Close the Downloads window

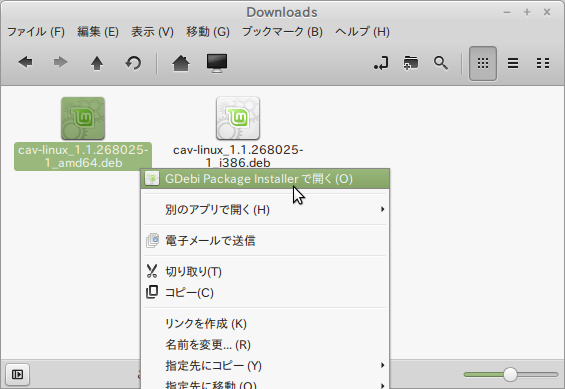[x=547, y=12]
